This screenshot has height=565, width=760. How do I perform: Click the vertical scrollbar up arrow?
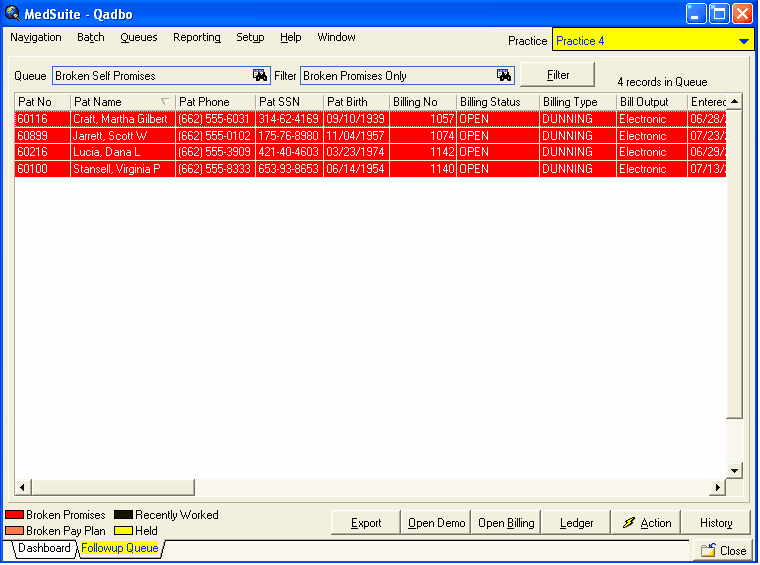tap(735, 101)
